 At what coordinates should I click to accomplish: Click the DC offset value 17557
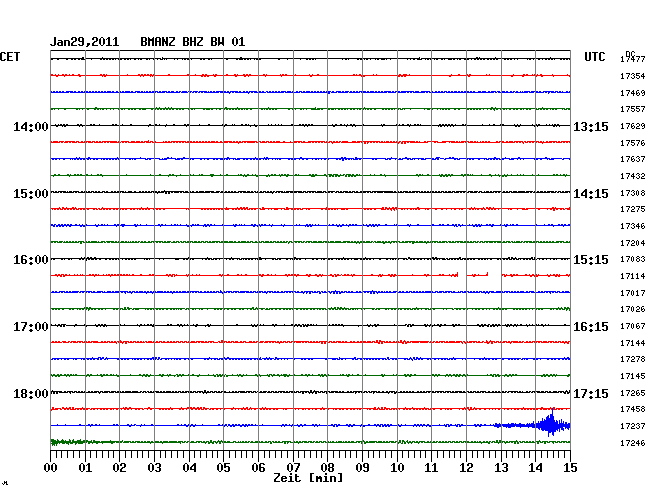(x=633, y=109)
